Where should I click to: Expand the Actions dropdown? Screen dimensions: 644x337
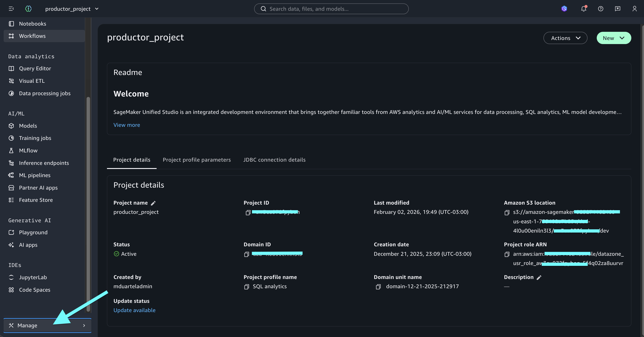pyautogui.click(x=565, y=38)
